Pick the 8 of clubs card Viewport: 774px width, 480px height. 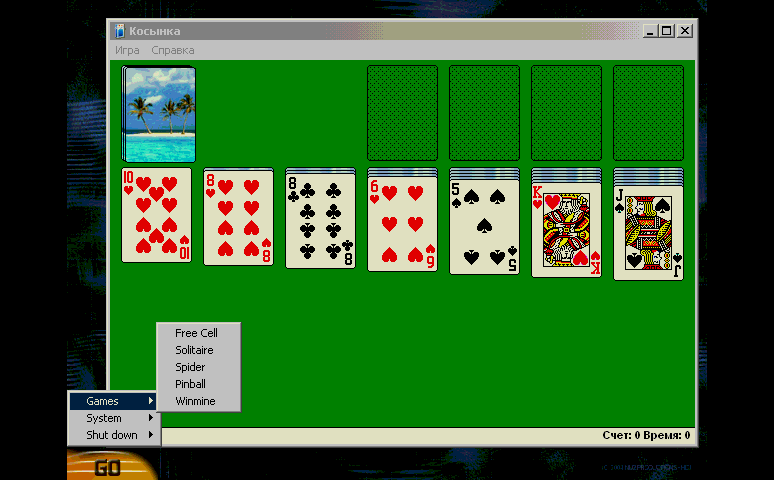tap(321, 220)
